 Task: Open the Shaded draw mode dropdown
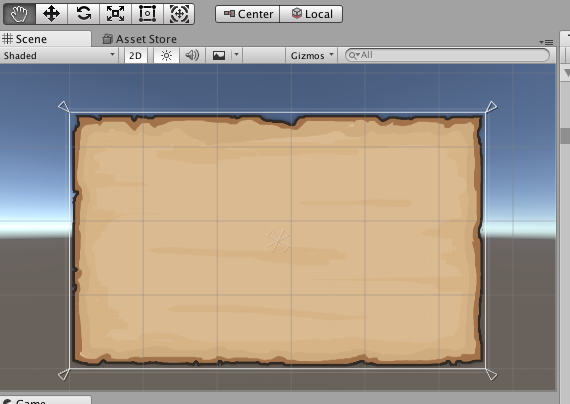(59, 56)
